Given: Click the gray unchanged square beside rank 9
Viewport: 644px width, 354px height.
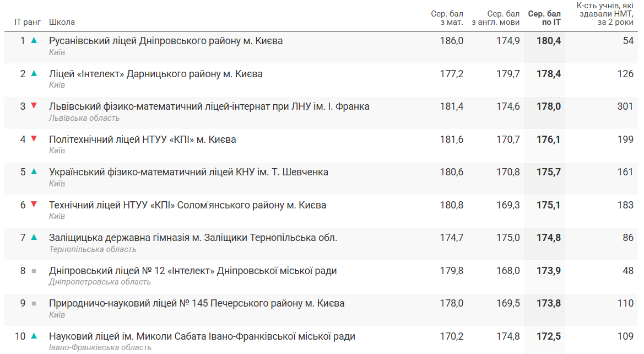Looking at the screenshot, I should click(x=34, y=303).
